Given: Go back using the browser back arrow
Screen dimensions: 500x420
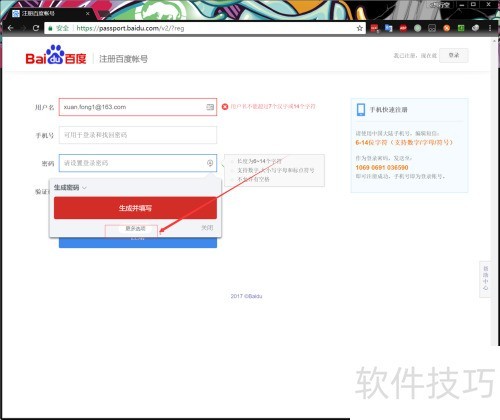Looking at the screenshot, I should click(x=10, y=28).
